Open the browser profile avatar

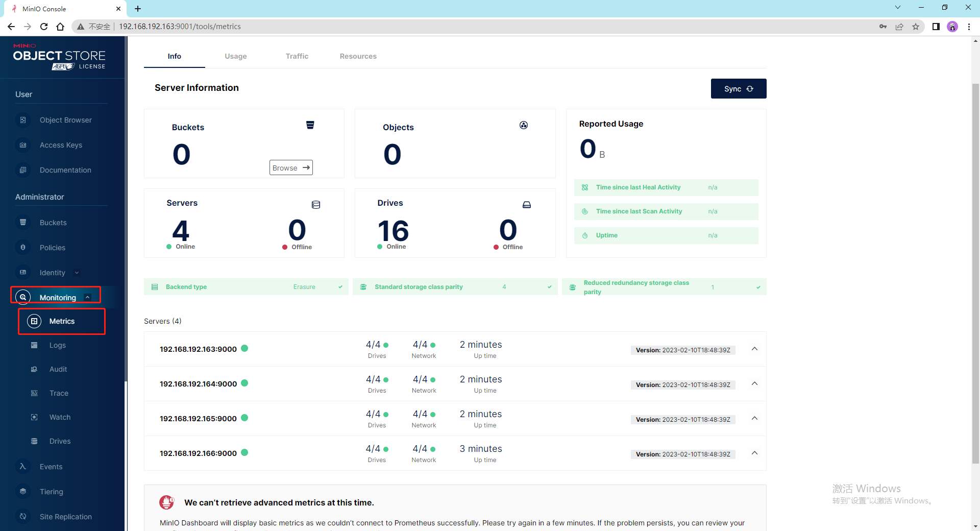point(952,27)
